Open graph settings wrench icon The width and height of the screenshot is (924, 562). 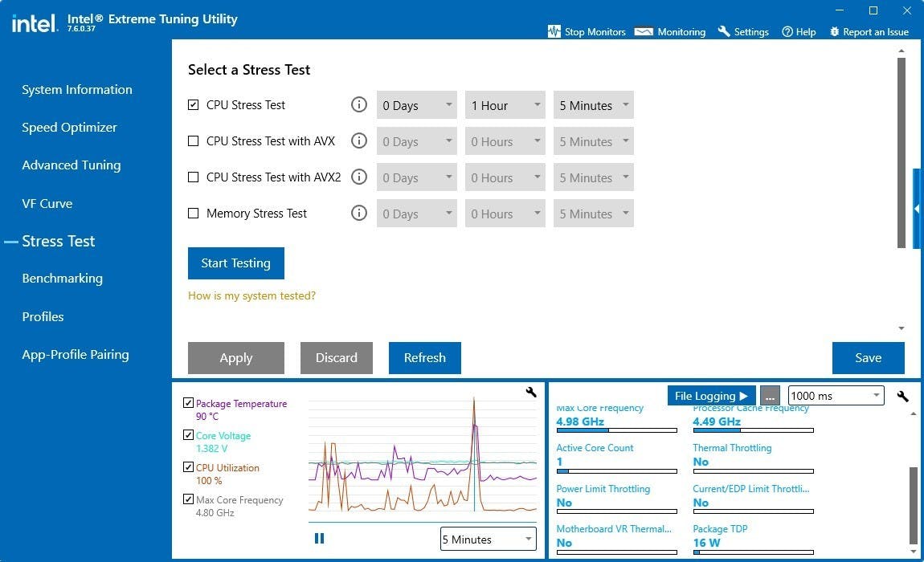[530, 392]
